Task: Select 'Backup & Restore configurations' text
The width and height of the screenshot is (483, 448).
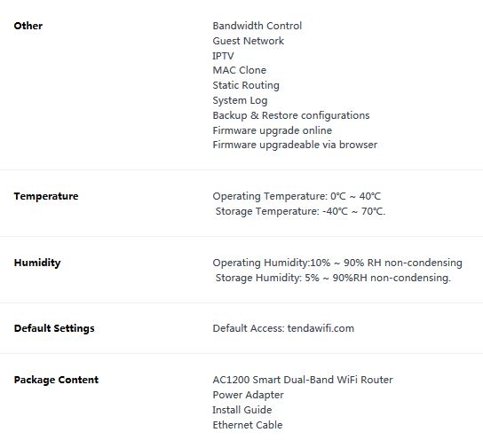Action: tap(291, 115)
